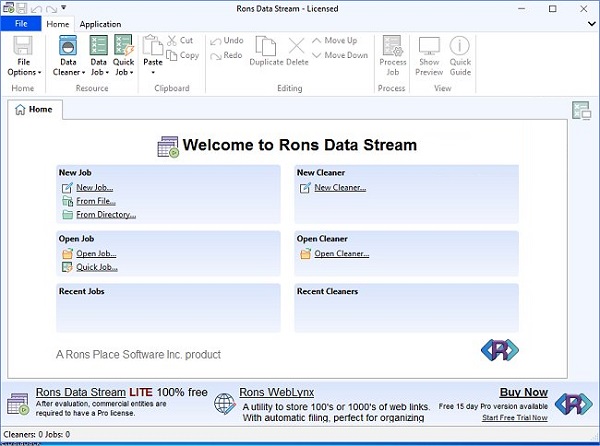The height and width of the screenshot is (446, 600).
Task: Click the New Job... link
Action: 95,187
